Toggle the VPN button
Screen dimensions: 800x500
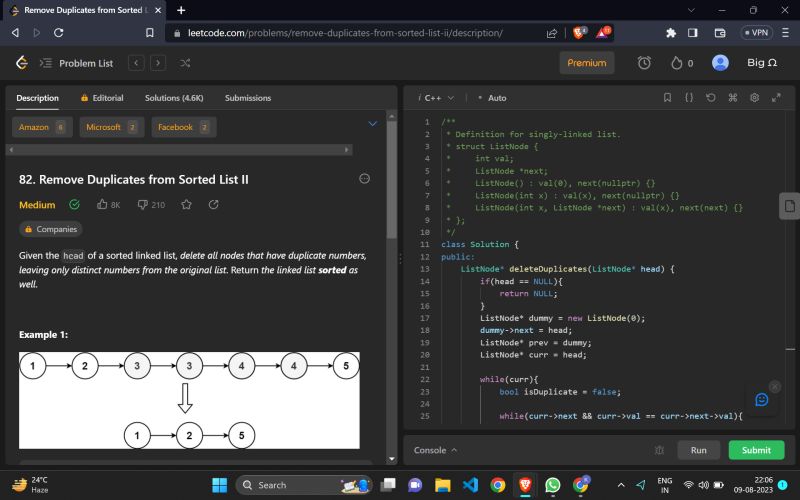(757, 33)
